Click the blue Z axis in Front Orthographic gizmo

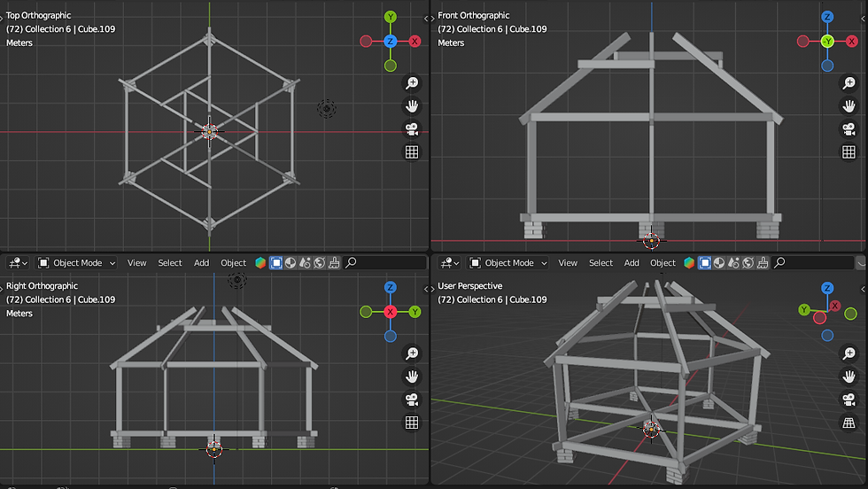[827, 17]
